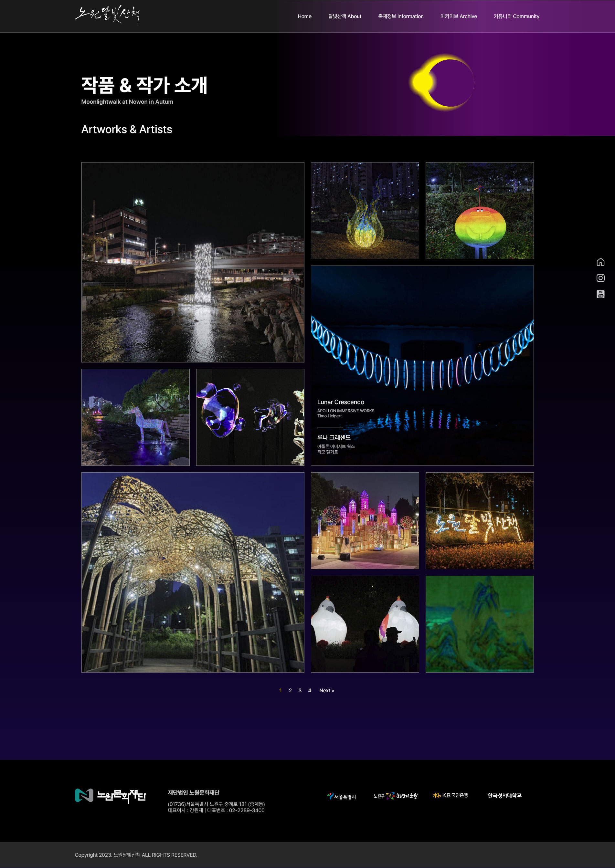This screenshot has height=868, width=615.
Task: Click the 재단법인 노원문화재단 footer text
Action: [x=194, y=792]
